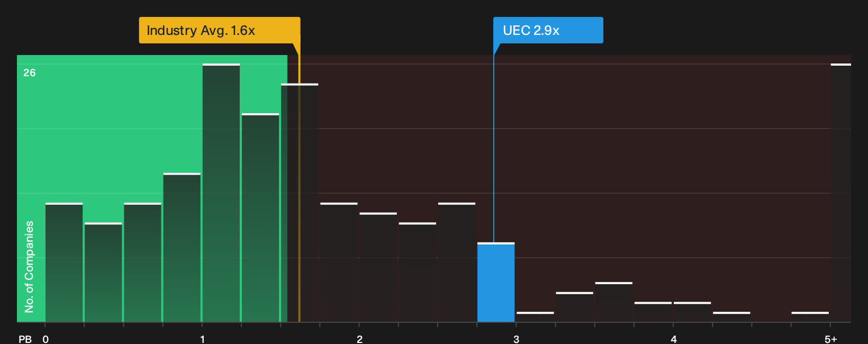The height and width of the screenshot is (344, 868).
Task: Click the first green bar starting at PB 0
Action: coord(64,262)
